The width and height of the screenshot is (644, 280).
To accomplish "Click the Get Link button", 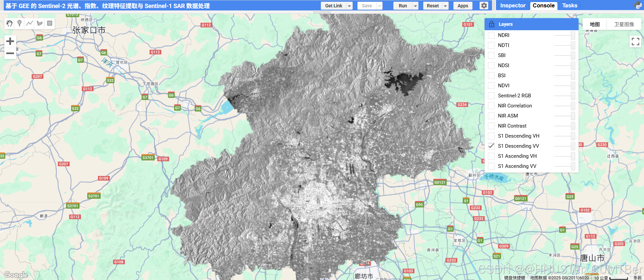I will (x=334, y=6).
